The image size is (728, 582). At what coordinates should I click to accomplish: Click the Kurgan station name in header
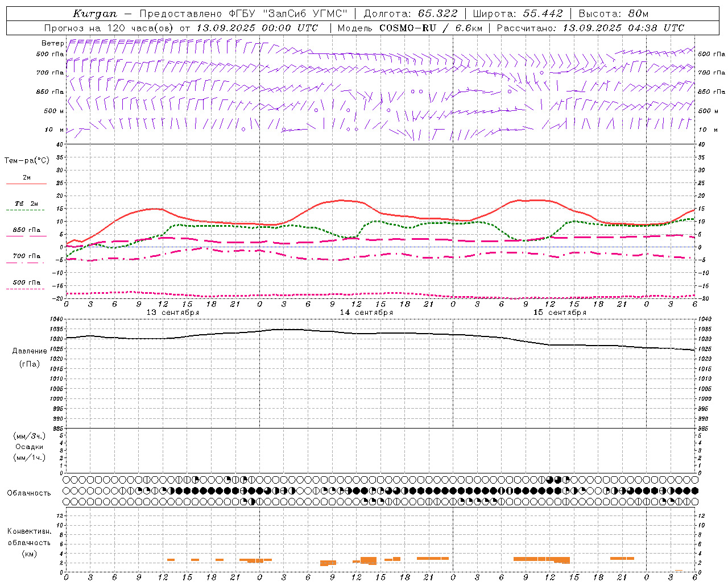95,14
